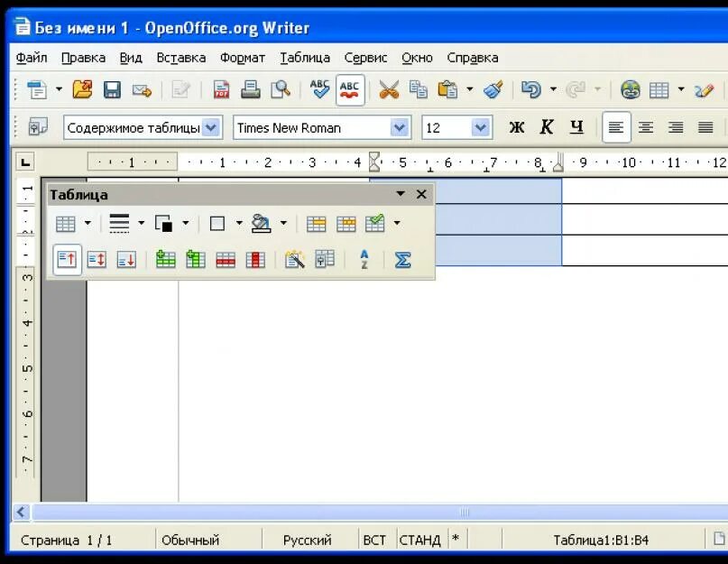Export directly as PDF icon
The image size is (728, 564).
221,89
